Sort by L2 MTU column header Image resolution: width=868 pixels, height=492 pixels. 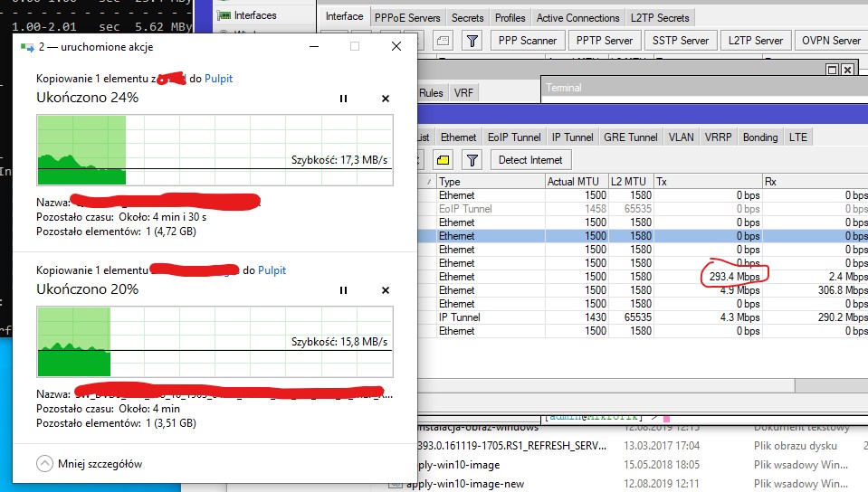click(631, 182)
